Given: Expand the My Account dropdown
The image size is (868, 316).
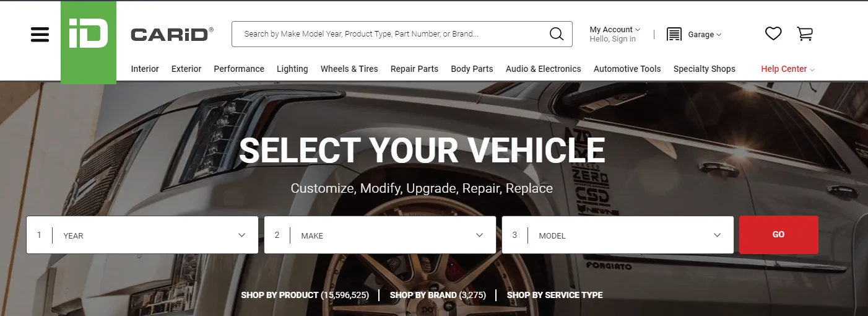Looking at the screenshot, I should tap(615, 29).
